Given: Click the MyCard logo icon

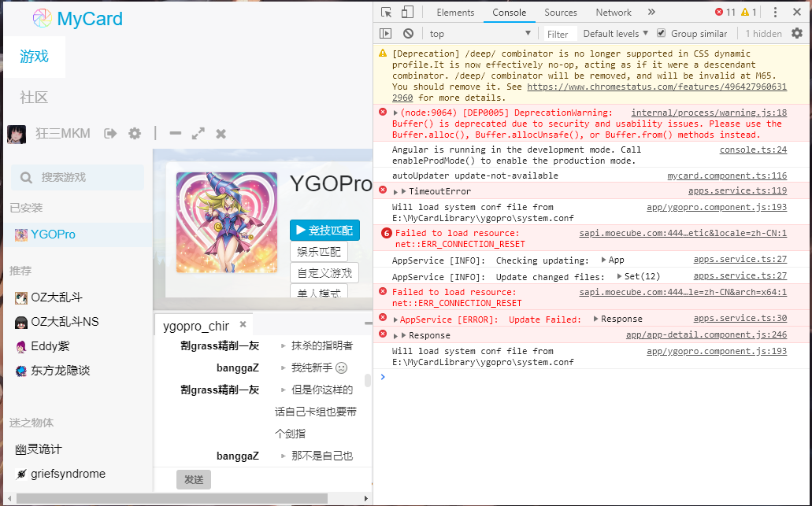Looking at the screenshot, I should pos(42,19).
